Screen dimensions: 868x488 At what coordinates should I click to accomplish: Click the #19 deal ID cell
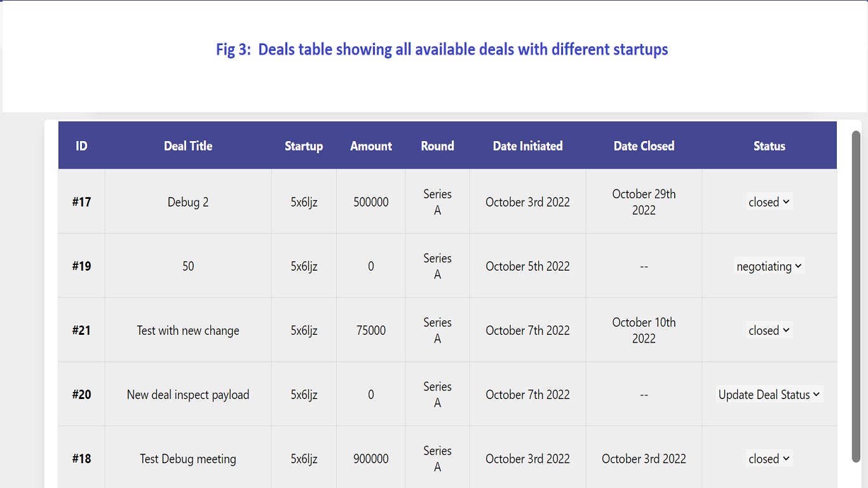[x=81, y=266]
